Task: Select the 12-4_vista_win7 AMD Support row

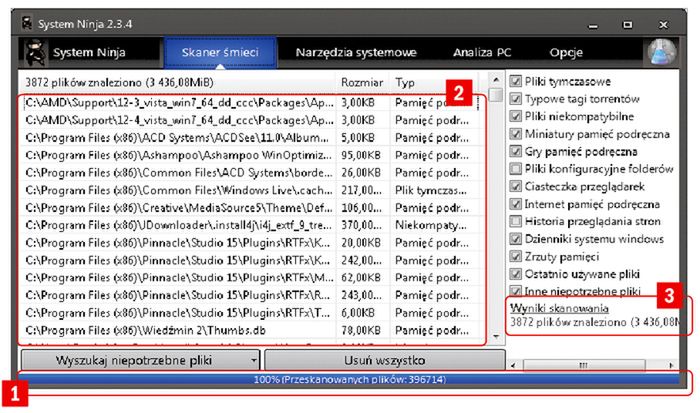Action: click(x=251, y=121)
